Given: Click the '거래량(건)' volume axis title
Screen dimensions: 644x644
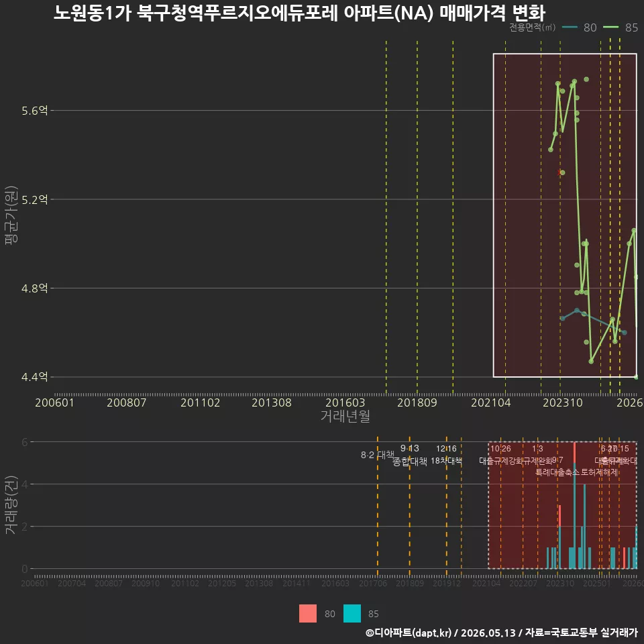Looking at the screenshot, I should [11, 505].
